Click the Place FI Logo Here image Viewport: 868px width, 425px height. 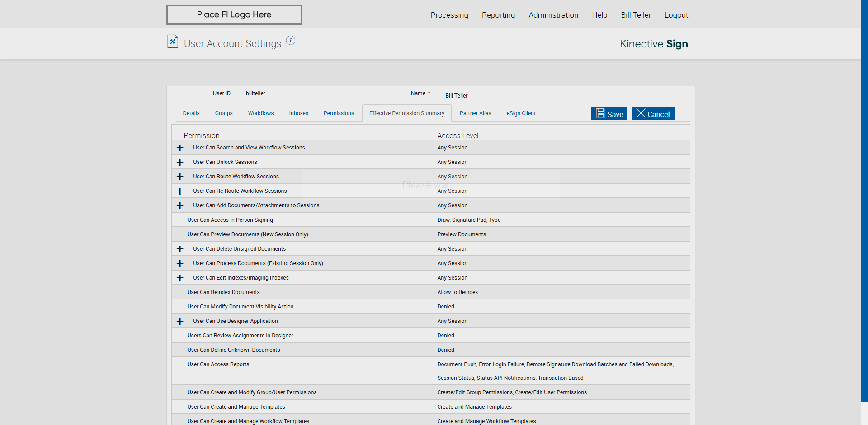coord(234,15)
